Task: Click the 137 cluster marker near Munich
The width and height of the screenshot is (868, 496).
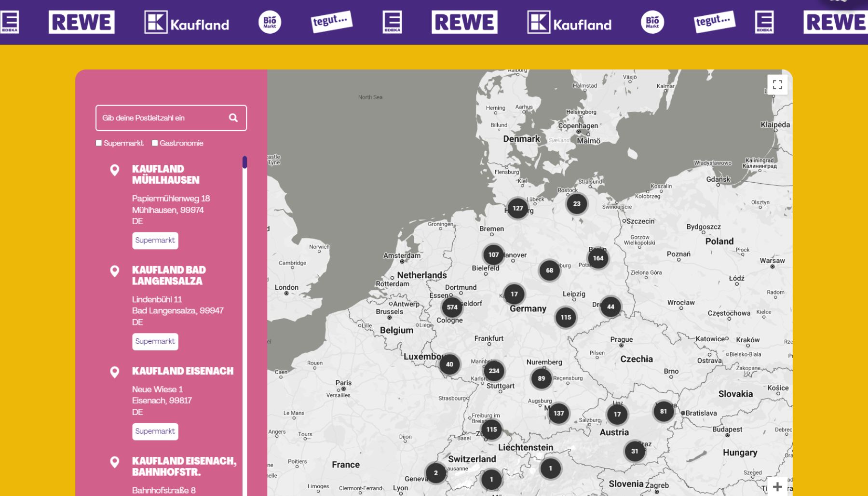Action: point(559,413)
